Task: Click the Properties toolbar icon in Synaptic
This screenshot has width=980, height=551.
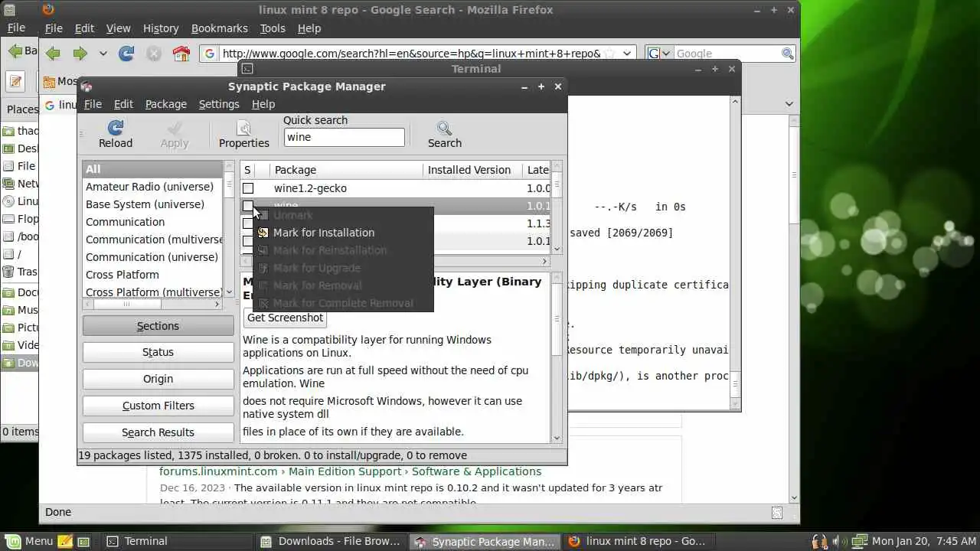Action: [243, 128]
